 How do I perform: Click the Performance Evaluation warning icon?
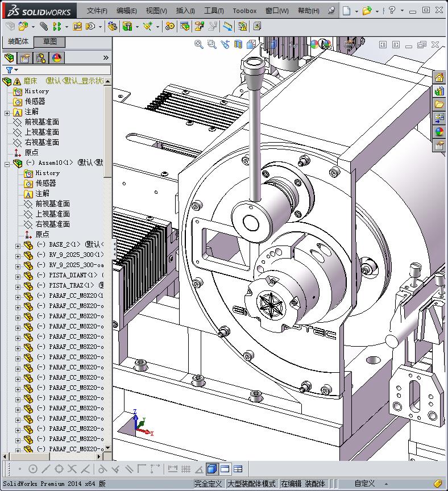pyautogui.click(x=242, y=26)
